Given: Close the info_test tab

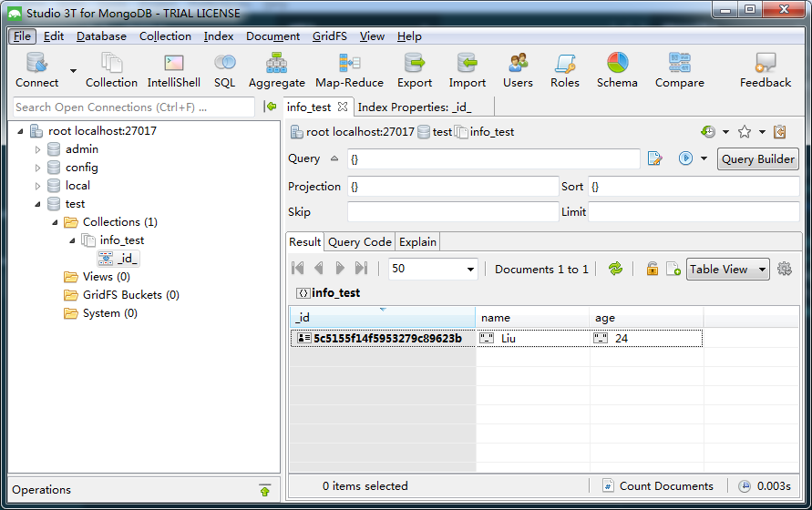Looking at the screenshot, I should click(343, 107).
